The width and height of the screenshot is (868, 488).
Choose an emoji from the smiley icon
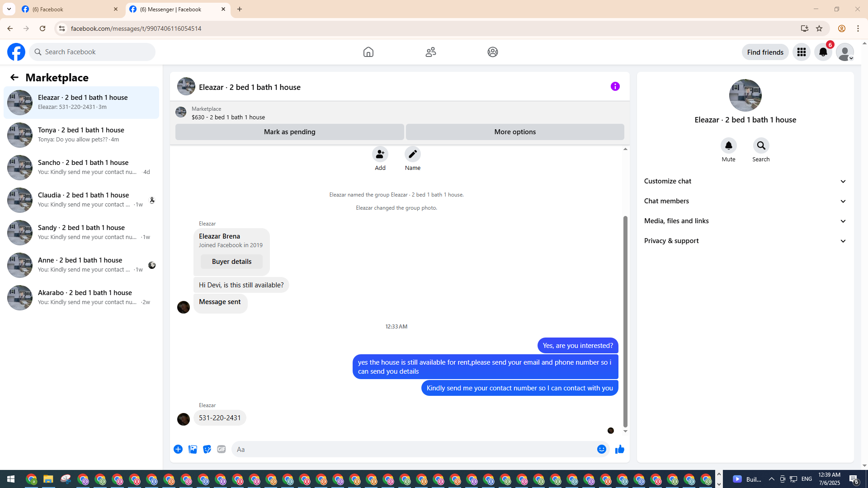(x=601, y=449)
